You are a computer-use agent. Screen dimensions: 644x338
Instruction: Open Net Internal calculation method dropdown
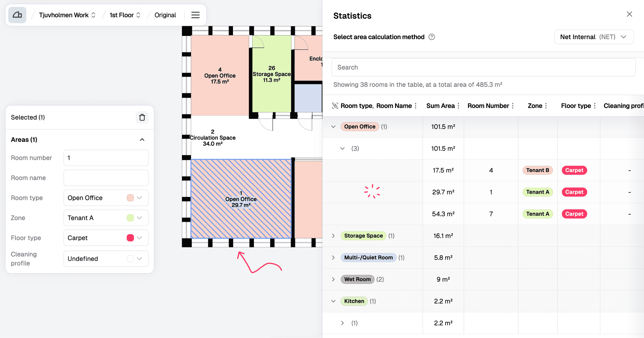tap(593, 37)
